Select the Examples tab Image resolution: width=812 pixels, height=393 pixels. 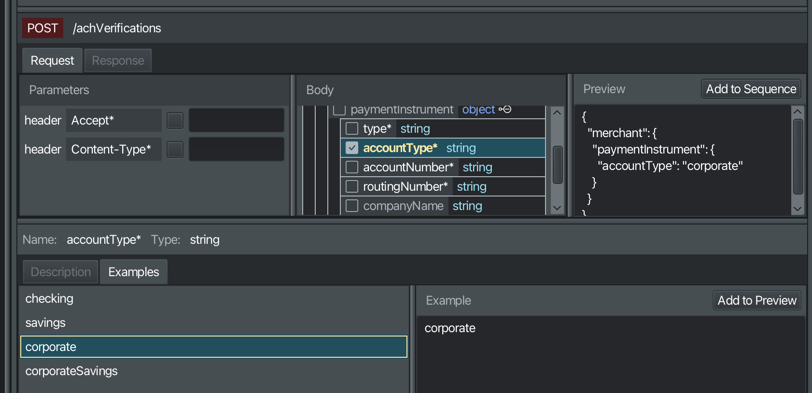134,272
